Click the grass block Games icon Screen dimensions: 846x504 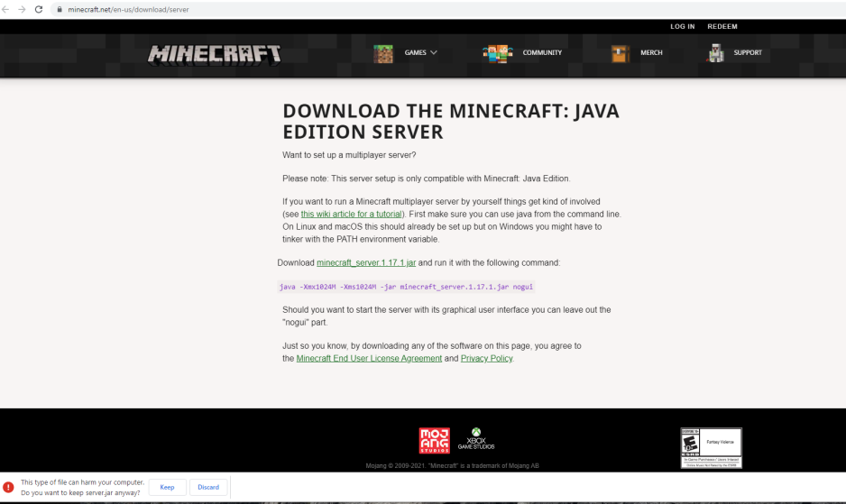[x=383, y=53]
